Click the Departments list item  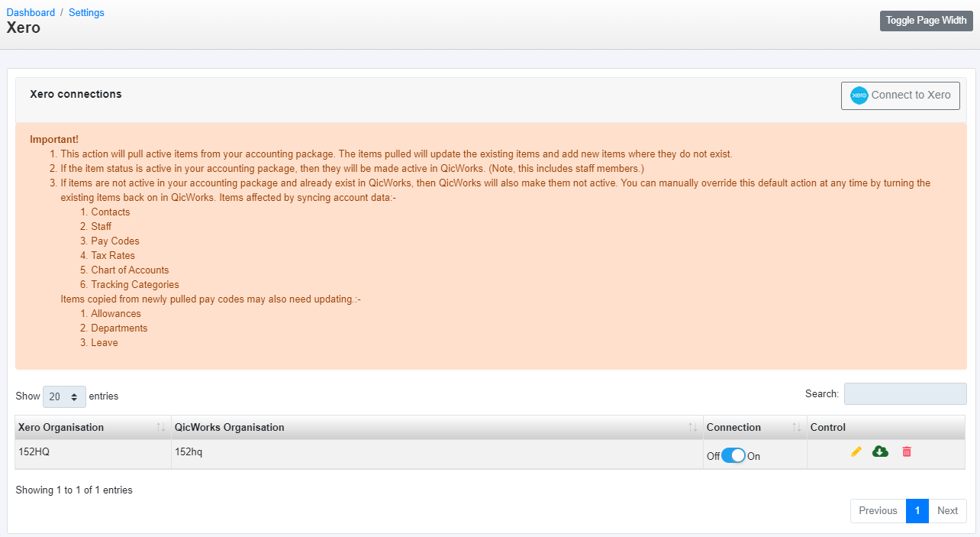pos(119,328)
